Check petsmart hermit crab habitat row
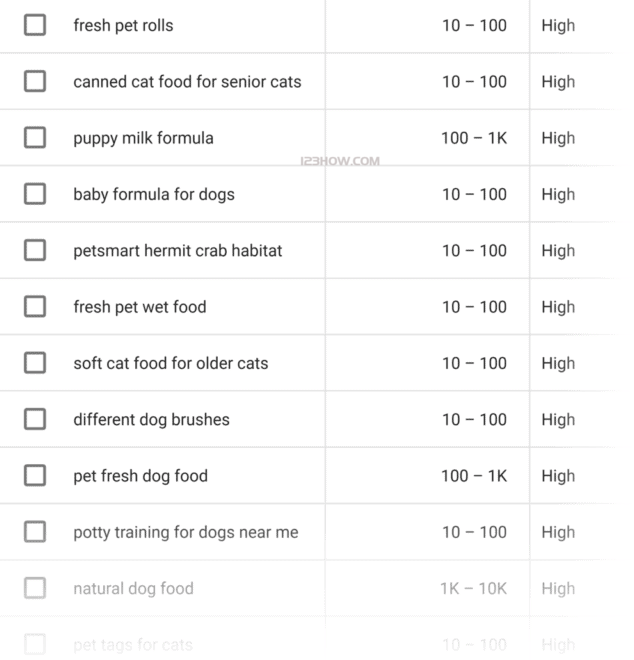Screen dimensions: 634x660 (35, 250)
